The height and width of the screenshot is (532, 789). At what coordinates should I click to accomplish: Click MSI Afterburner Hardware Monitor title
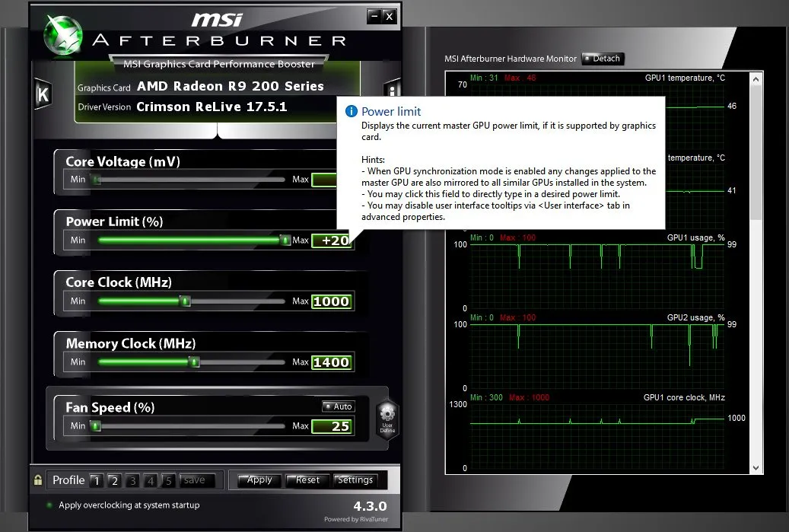[x=511, y=59]
